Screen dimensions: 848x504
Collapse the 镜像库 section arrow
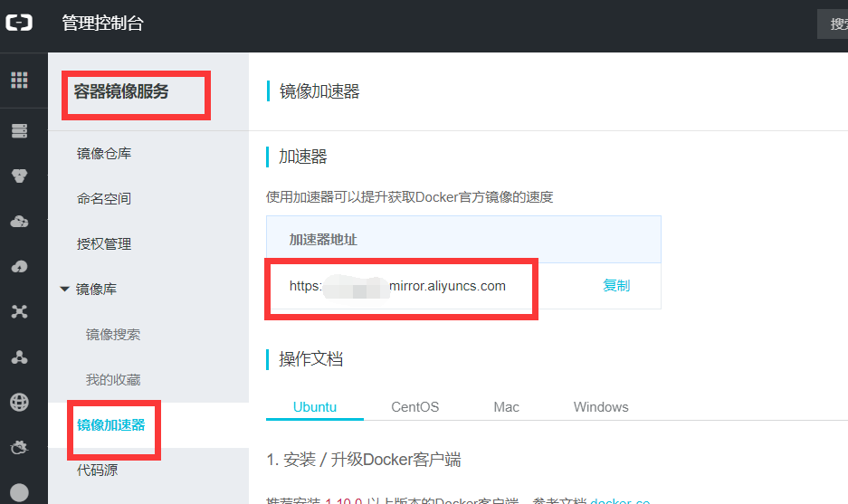click(65, 289)
